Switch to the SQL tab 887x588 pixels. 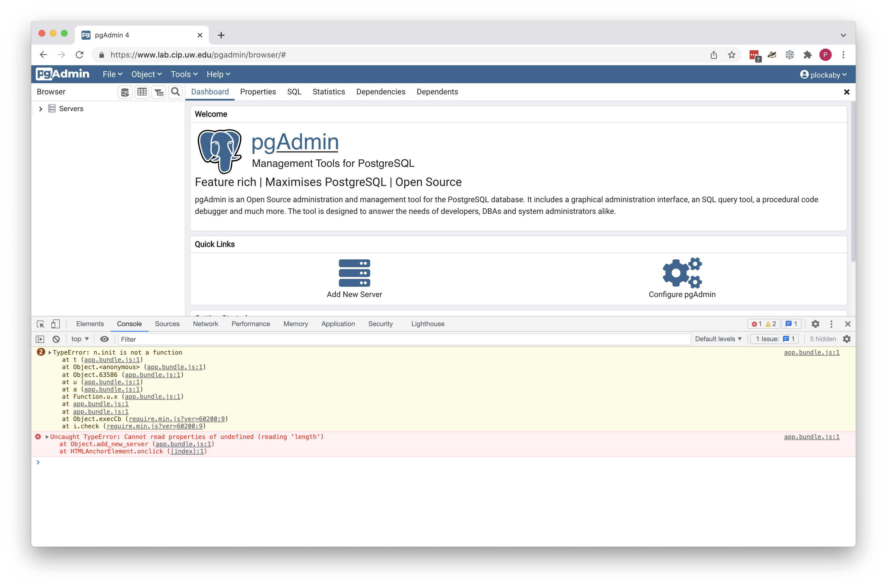[294, 92]
